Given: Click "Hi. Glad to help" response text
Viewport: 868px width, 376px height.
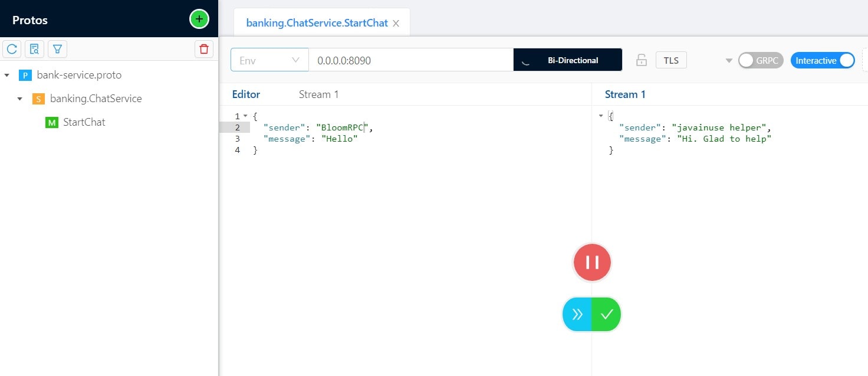Looking at the screenshot, I should pos(724,139).
